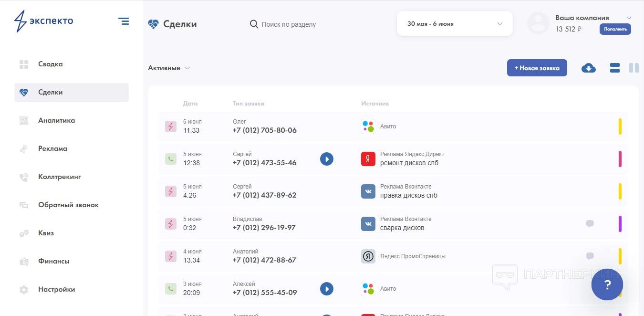The image size is (644, 316).
Task: Collapse sidebar with hamburger menu icon
Action: (124, 21)
